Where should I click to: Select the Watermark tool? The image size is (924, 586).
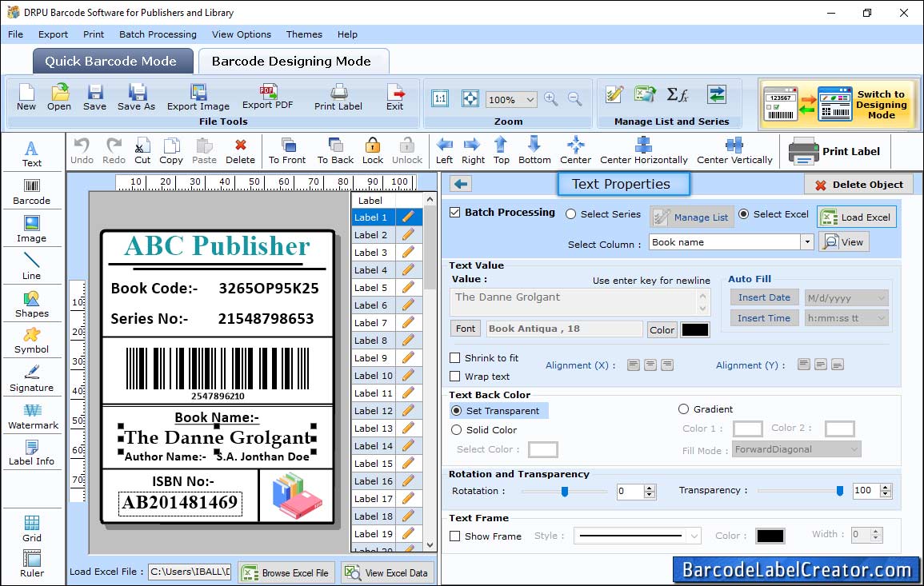pos(32,417)
